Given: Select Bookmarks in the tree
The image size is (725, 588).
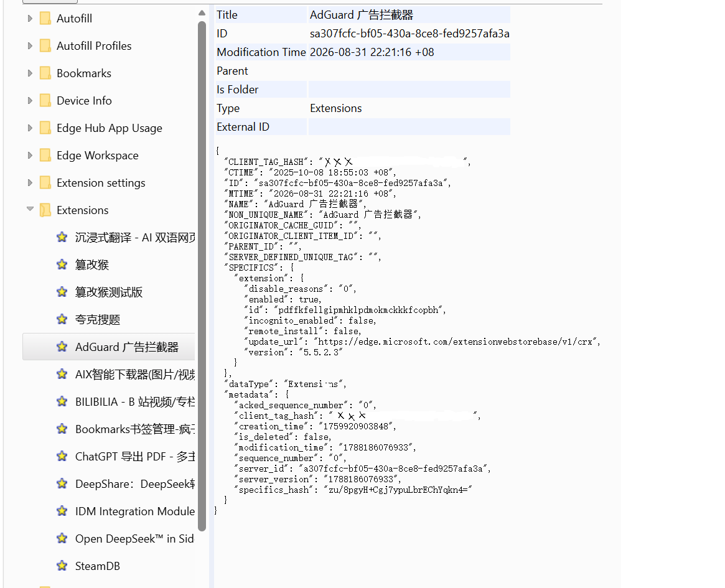Looking at the screenshot, I should pyautogui.click(x=84, y=73).
